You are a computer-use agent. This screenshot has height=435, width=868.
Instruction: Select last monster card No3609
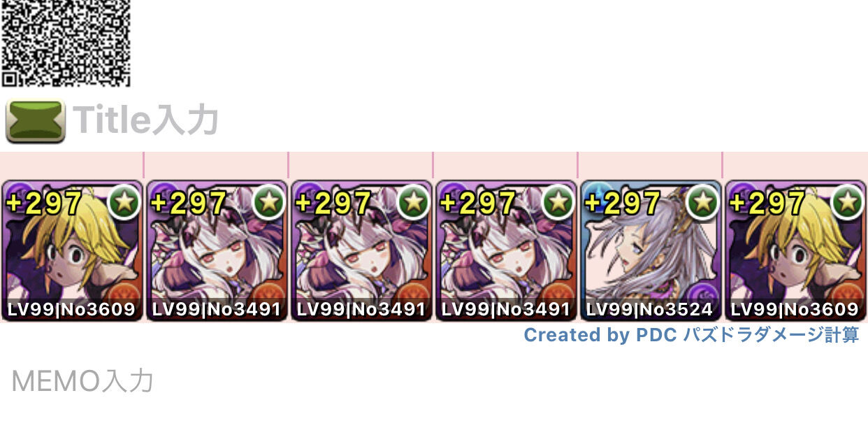[795, 251]
